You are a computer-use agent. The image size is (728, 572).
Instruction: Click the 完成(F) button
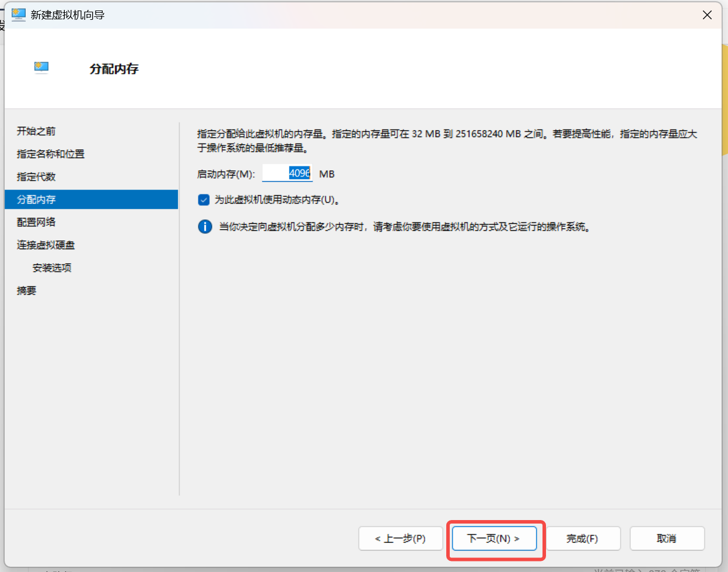pos(582,538)
